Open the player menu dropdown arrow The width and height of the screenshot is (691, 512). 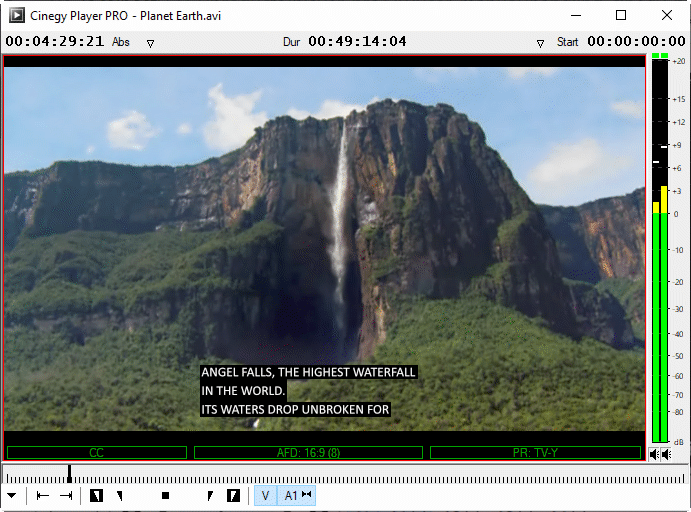(x=11, y=496)
